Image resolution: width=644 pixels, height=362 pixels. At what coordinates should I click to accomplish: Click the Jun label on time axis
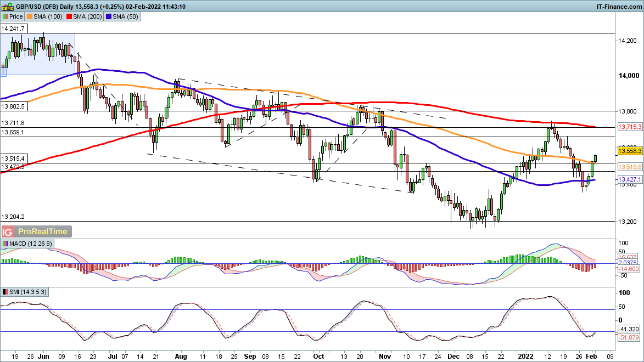point(43,357)
